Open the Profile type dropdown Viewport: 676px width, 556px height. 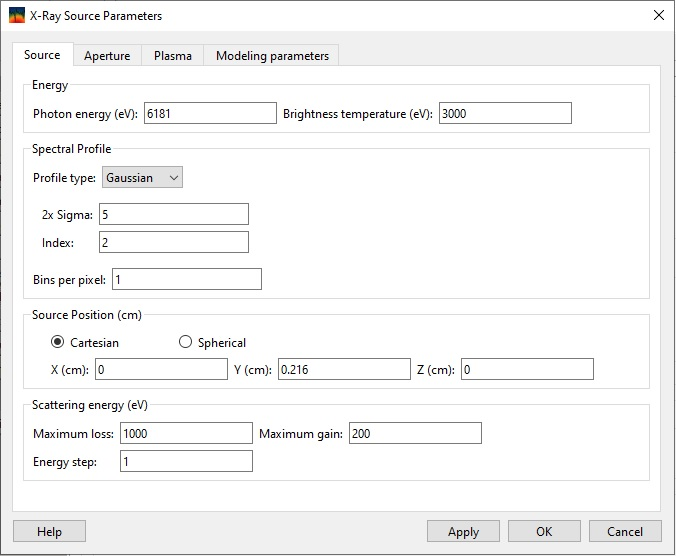143,177
